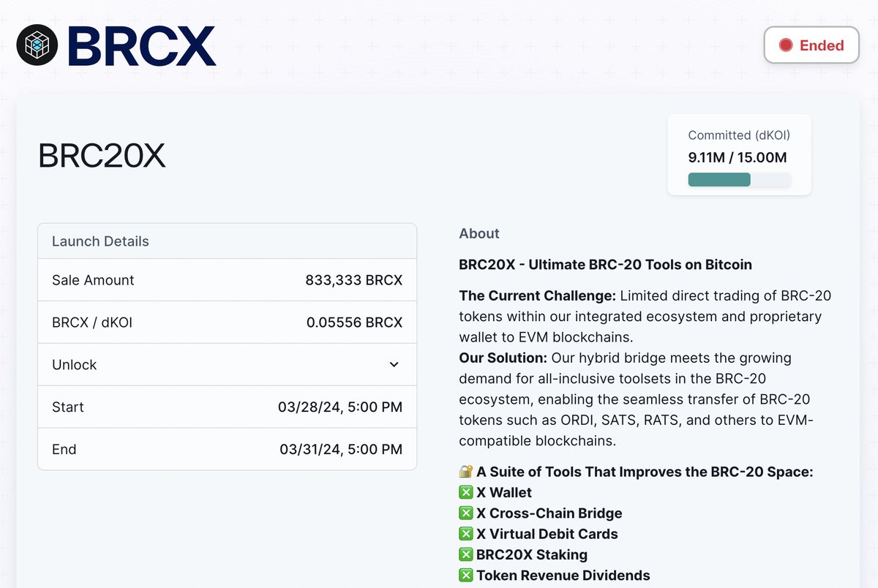Select the start date 03/28/24, 5:00 PM

point(340,407)
